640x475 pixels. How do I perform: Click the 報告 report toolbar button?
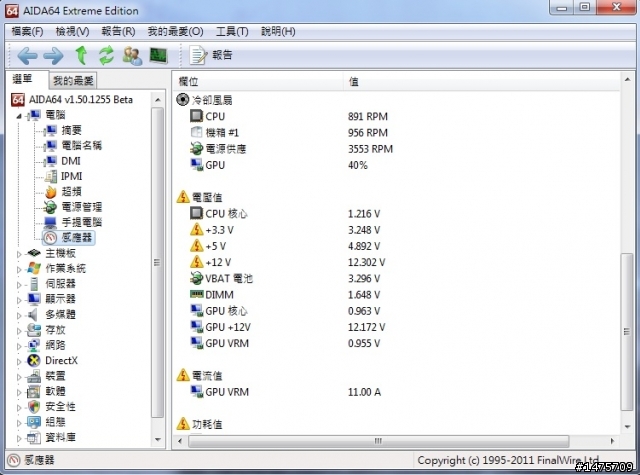[211, 55]
